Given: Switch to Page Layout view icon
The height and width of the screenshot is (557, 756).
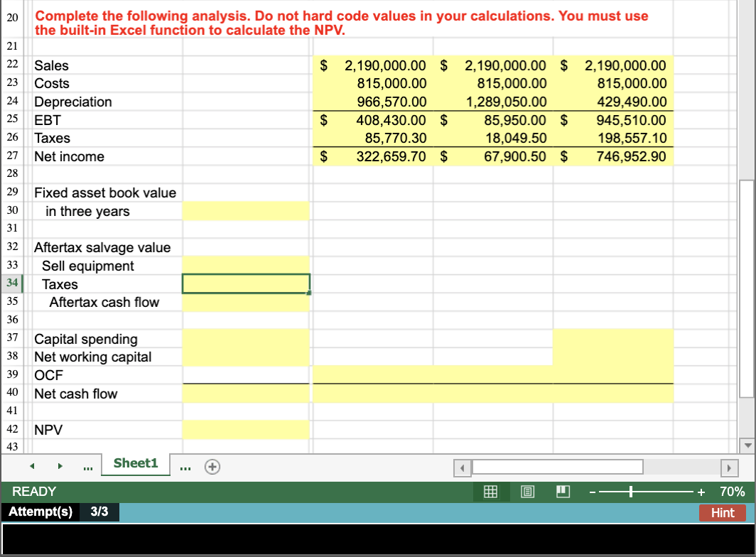Looking at the screenshot, I should click(x=527, y=491).
